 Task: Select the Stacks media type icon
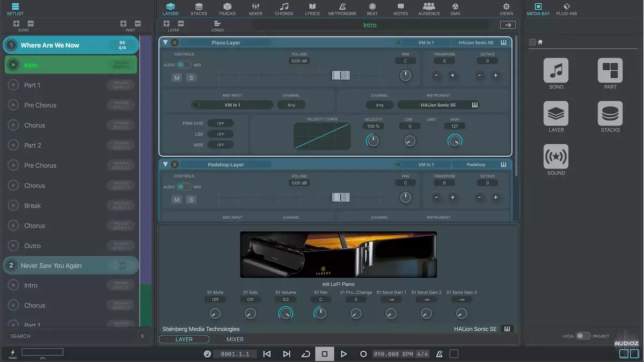point(610,113)
